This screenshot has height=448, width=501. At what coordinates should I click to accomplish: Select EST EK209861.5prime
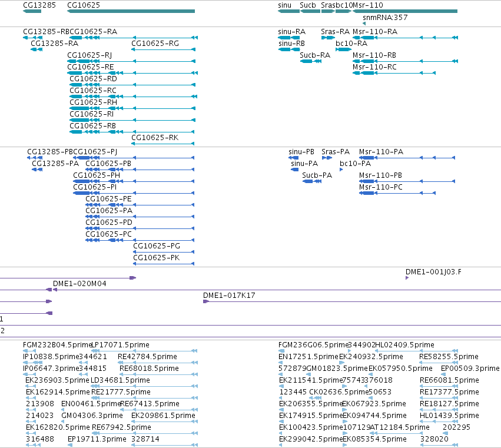165,422
